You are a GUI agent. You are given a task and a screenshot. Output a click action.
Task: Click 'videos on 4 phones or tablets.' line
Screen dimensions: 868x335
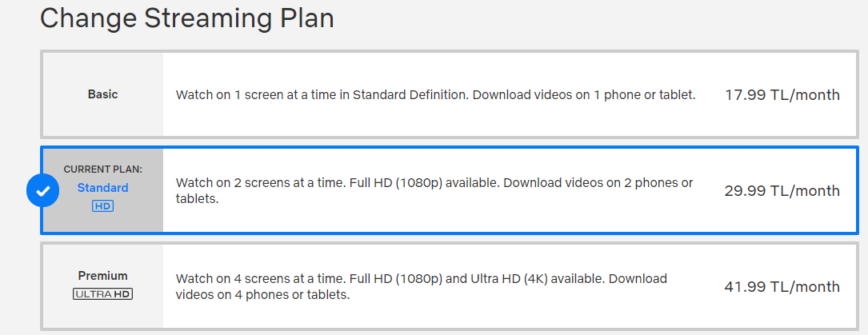tap(263, 295)
